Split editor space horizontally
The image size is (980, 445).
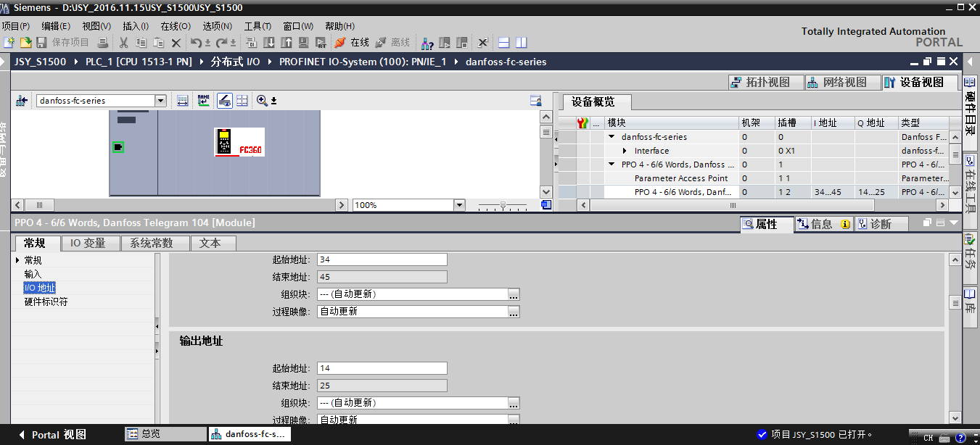click(x=503, y=43)
